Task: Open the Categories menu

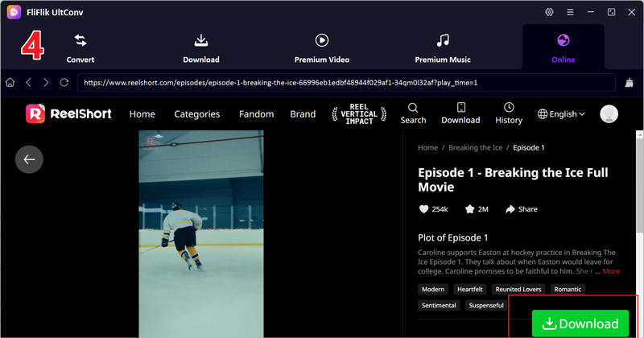Action: (197, 114)
